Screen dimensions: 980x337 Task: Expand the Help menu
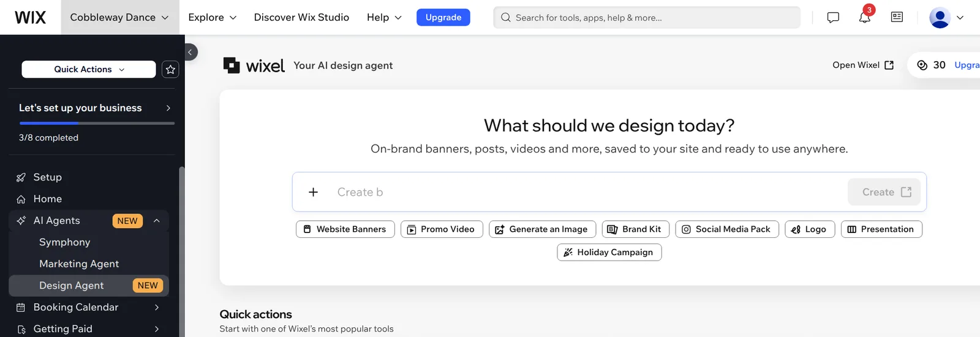coord(384,17)
